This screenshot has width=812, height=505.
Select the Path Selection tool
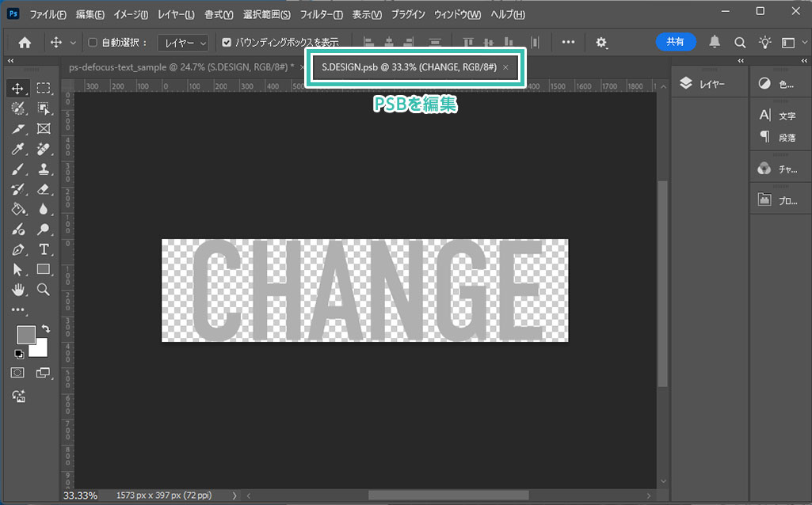click(x=17, y=270)
